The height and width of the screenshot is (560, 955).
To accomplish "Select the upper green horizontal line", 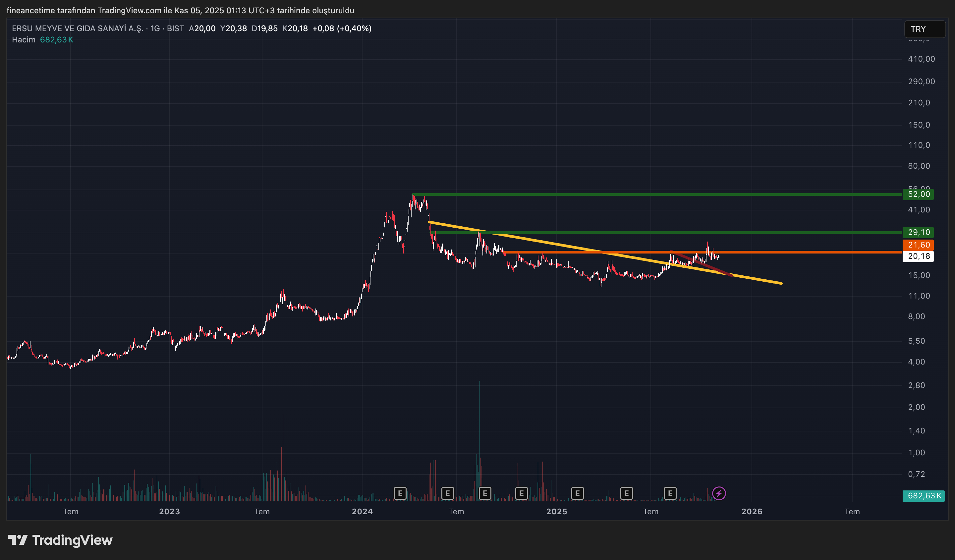I will point(644,195).
